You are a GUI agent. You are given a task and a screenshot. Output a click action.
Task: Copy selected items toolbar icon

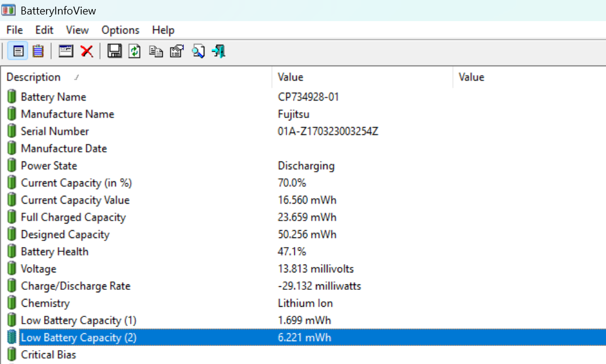tap(156, 51)
